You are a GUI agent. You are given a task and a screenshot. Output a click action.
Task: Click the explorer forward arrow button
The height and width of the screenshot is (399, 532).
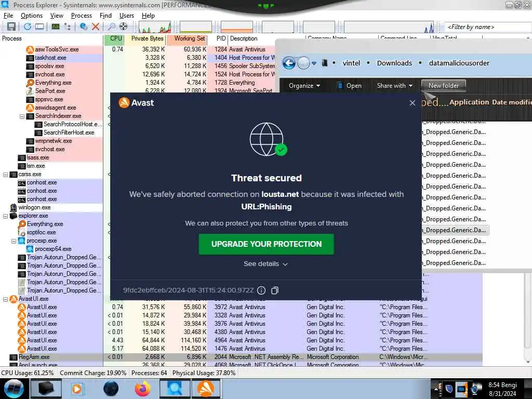click(x=303, y=63)
